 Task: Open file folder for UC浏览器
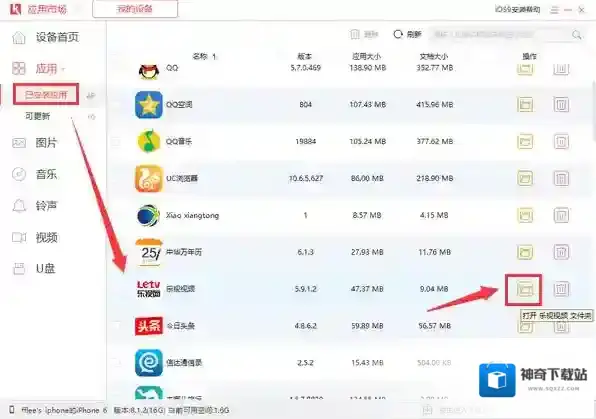(x=525, y=178)
